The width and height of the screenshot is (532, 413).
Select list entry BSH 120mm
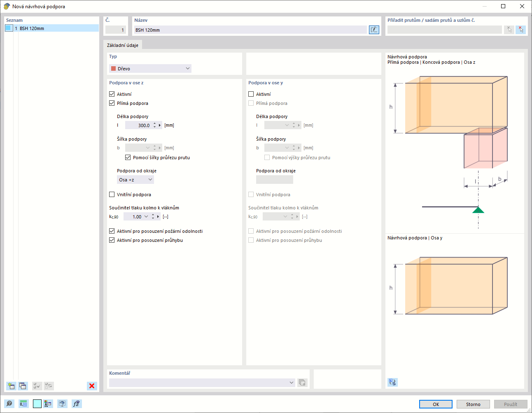pyautogui.click(x=52, y=28)
